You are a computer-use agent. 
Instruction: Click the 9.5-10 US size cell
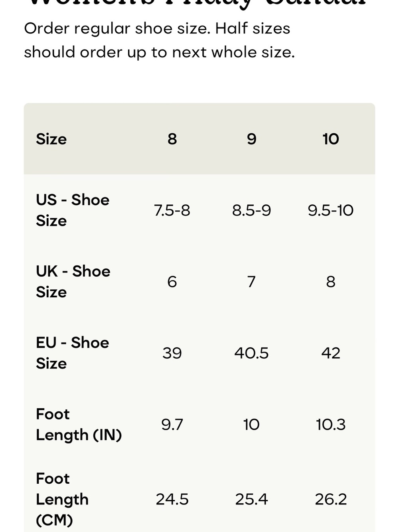[331, 210]
